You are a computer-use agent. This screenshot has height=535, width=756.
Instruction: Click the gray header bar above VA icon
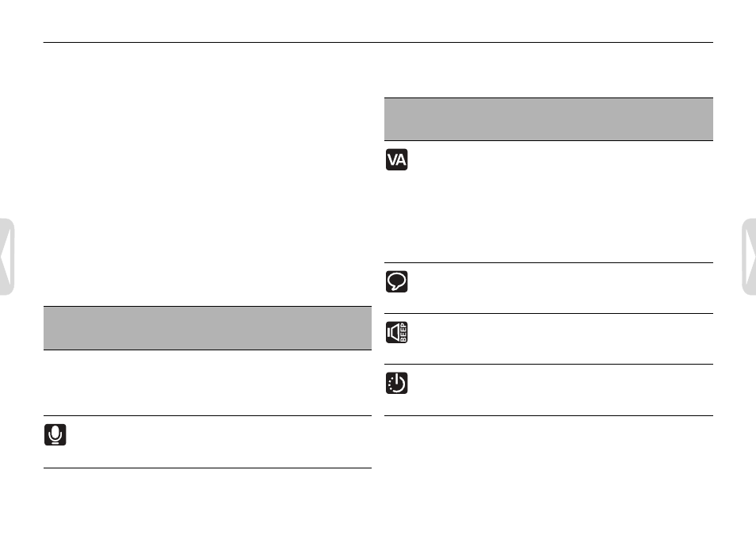pos(548,119)
